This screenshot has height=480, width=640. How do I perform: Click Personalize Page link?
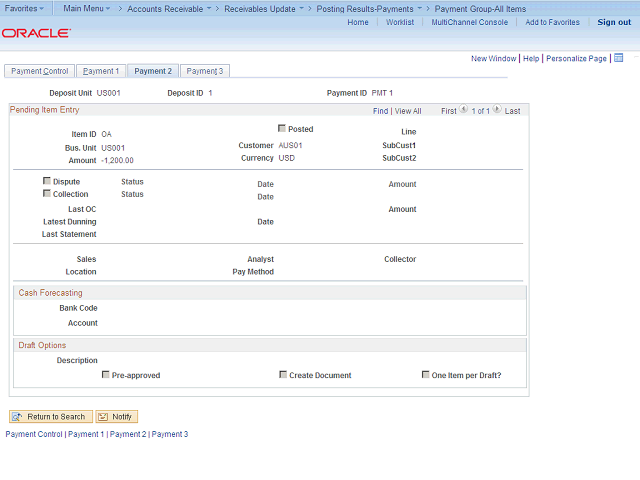point(576,58)
